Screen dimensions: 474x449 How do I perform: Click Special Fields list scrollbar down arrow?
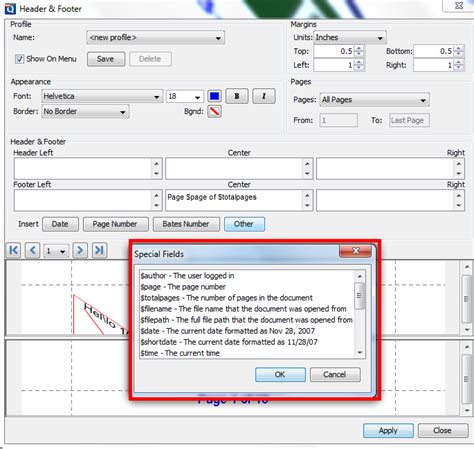(x=360, y=353)
